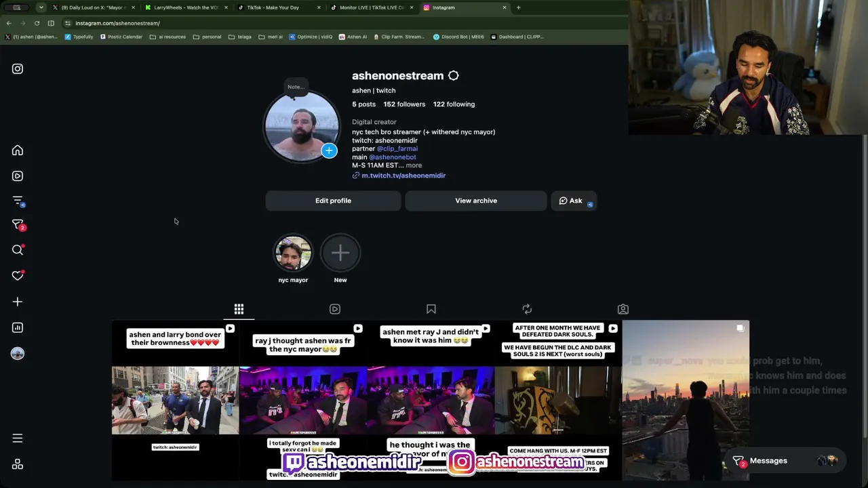
Task: Click the browser forward arrow
Action: 22,23
